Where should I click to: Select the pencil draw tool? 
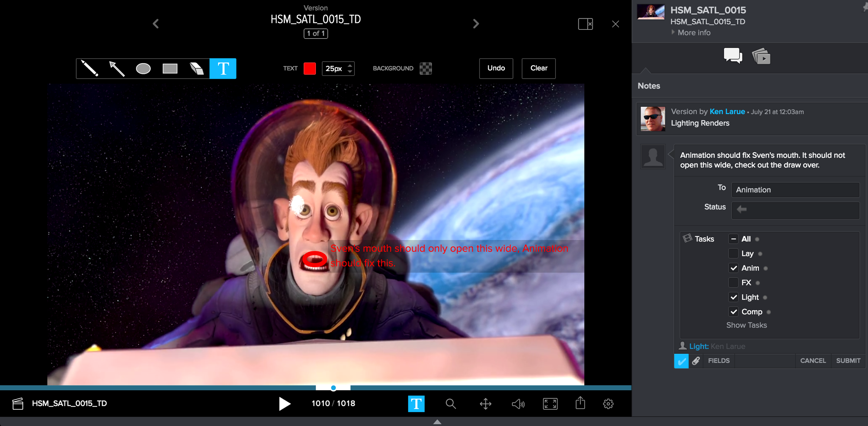click(x=90, y=68)
